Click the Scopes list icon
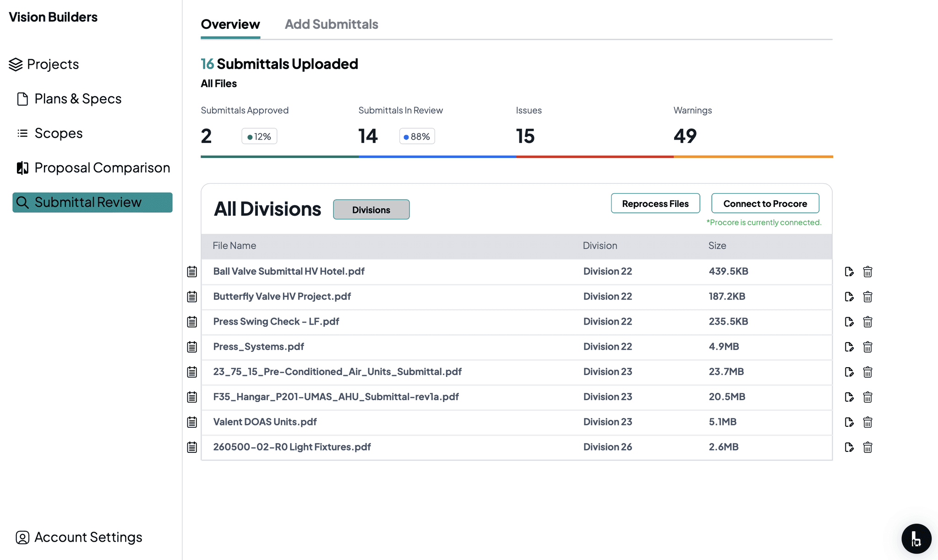This screenshot has height=560, width=938. (22, 133)
